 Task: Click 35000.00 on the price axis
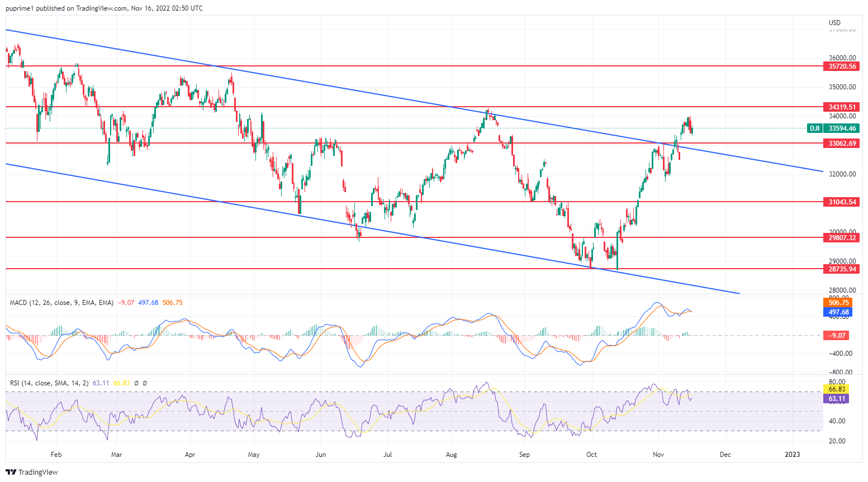click(x=842, y=87)
